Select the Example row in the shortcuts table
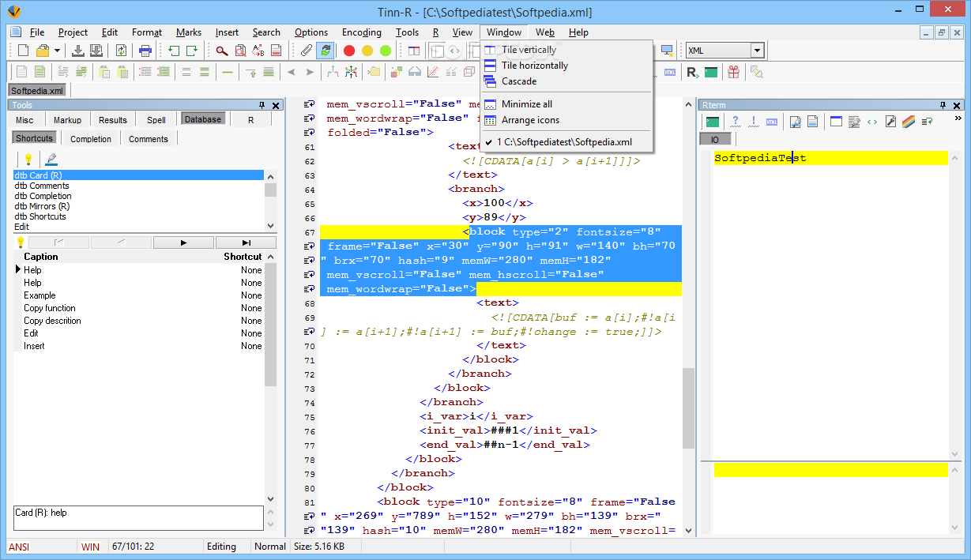This screenshot has height=560, width=971. pos(139,295)
